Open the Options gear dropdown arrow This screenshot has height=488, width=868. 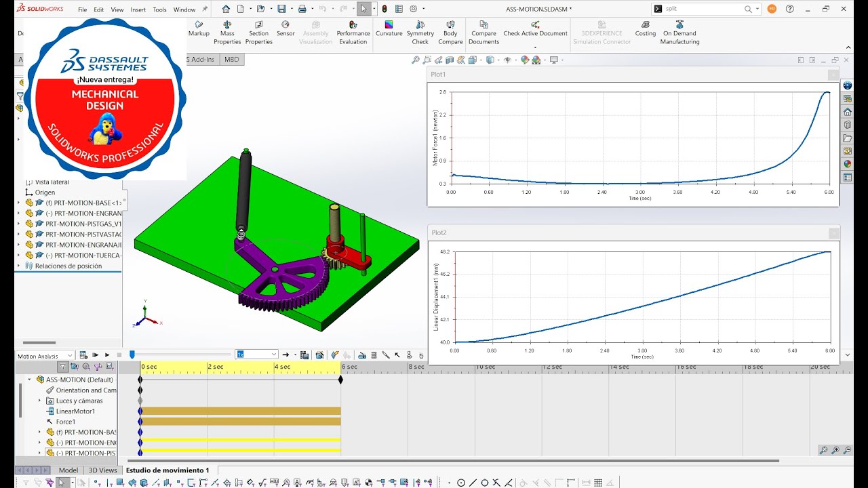click(423, 9)
